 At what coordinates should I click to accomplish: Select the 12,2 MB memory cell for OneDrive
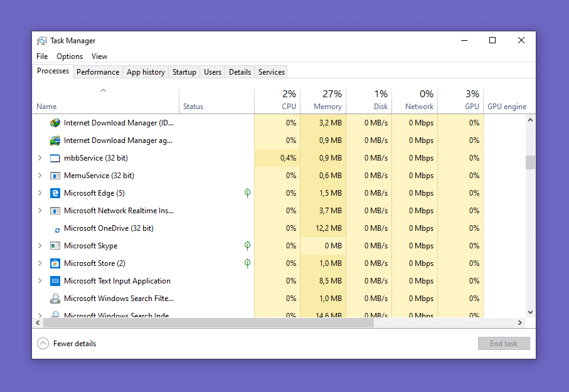[x=323, y=228]
